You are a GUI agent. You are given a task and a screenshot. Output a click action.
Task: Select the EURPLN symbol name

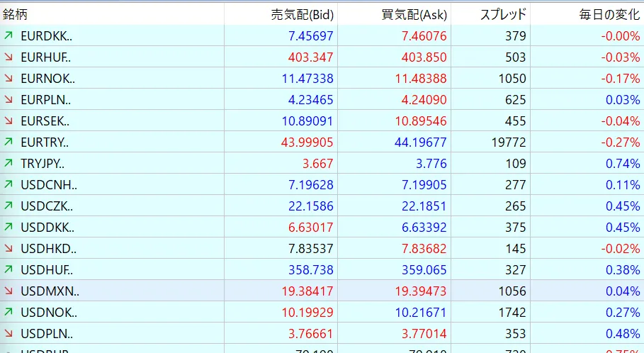(x=45, y=100)
